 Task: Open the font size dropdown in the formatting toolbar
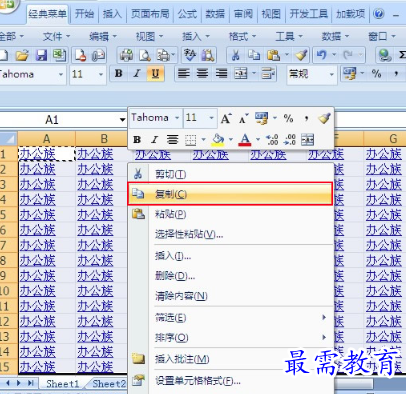tap(101, 74)
